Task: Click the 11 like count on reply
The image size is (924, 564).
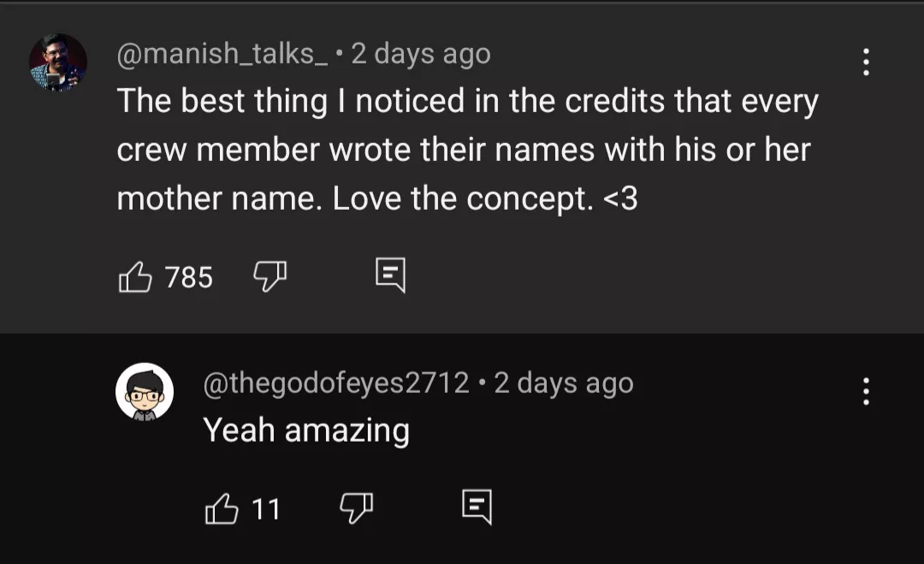Action: pyautogui.click(x=266, y=509)
